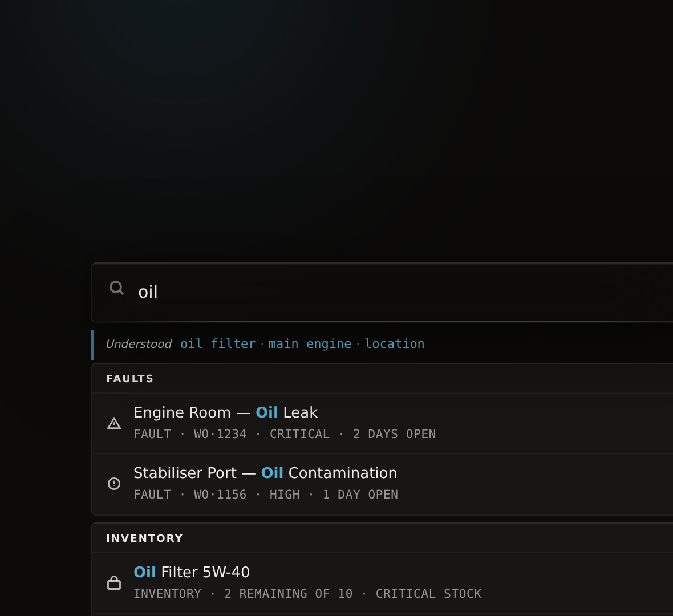This screenshot has height=616, width=673.
Task: View the Oil Filter 5W-40 inventory item
Action: [191, 572]
